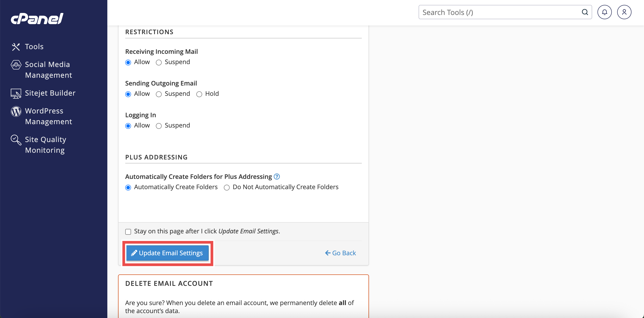Viewport: 644px width, 318px height.
Task: Open the user account menu icon
Action: tap(624, 12)
